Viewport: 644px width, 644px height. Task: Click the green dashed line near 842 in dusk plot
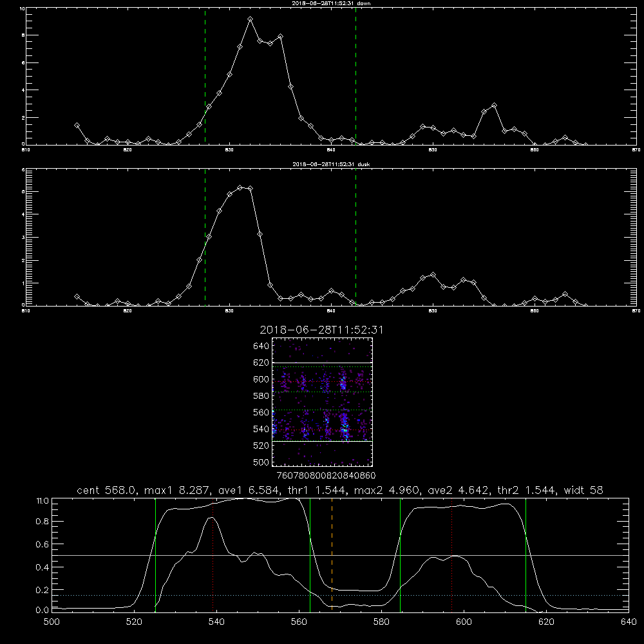(x=355, y=238)
